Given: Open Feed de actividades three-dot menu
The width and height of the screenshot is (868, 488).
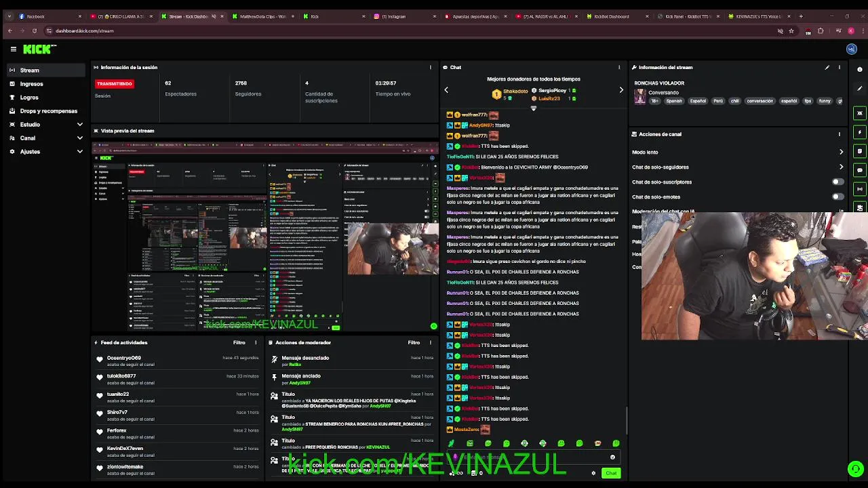Looking at the screenshot, I should pos(256,342).
